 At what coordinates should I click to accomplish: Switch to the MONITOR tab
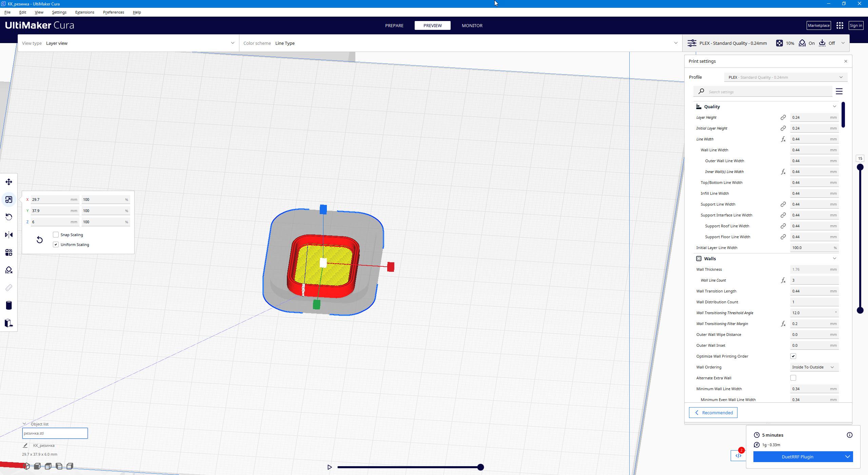472,25
